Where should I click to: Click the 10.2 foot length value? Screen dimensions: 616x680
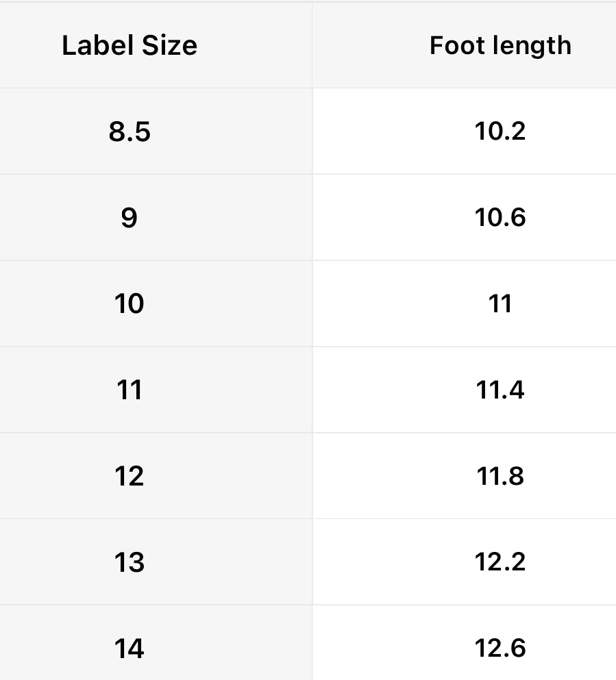500,131
